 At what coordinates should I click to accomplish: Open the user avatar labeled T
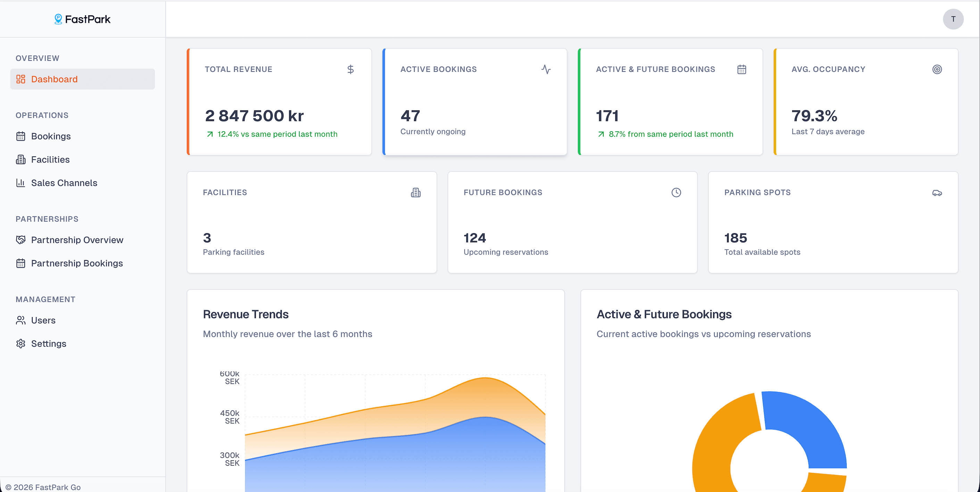[953, 19]
